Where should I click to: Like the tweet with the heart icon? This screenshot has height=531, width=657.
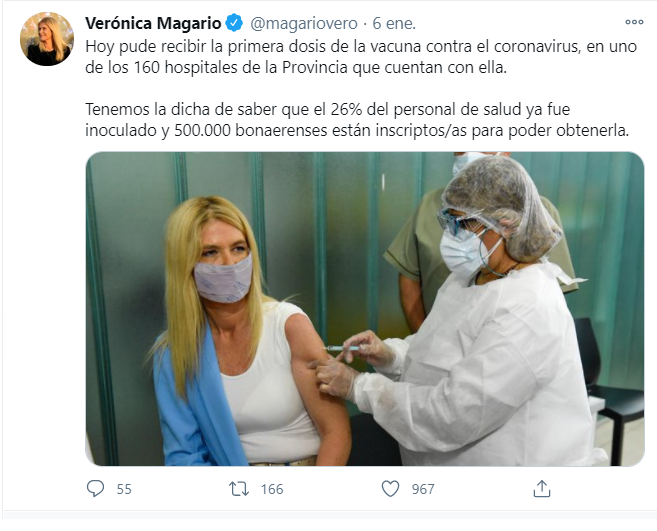pyautogui.click(x=390, y=489)
